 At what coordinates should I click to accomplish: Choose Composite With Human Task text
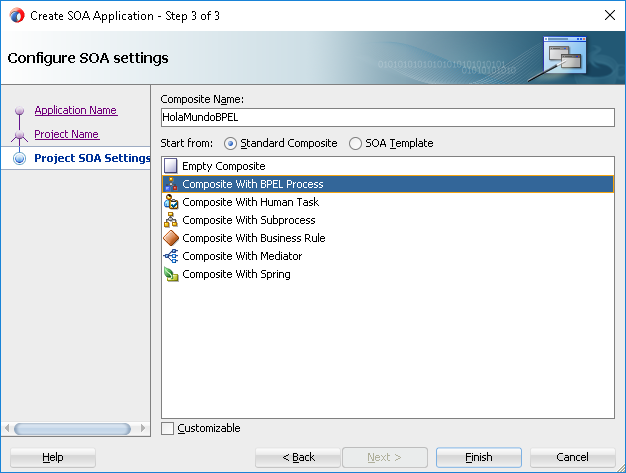251,202
